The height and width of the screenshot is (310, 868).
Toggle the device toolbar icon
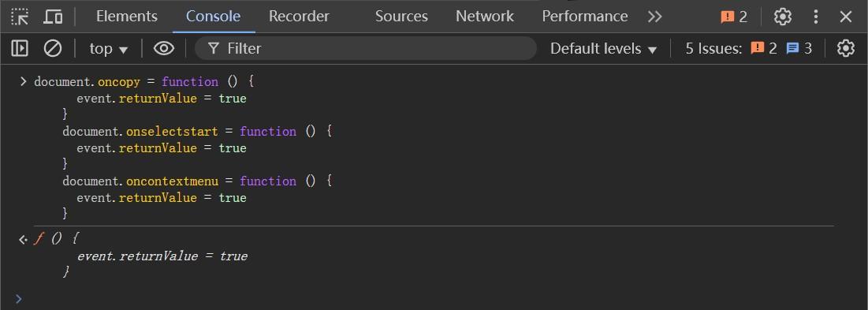tap(53, 17)
